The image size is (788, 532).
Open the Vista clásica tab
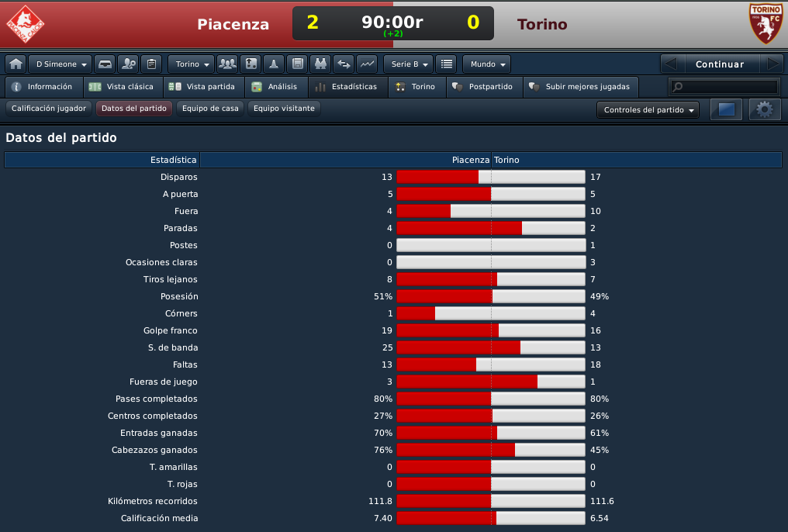tap(122, 86)
